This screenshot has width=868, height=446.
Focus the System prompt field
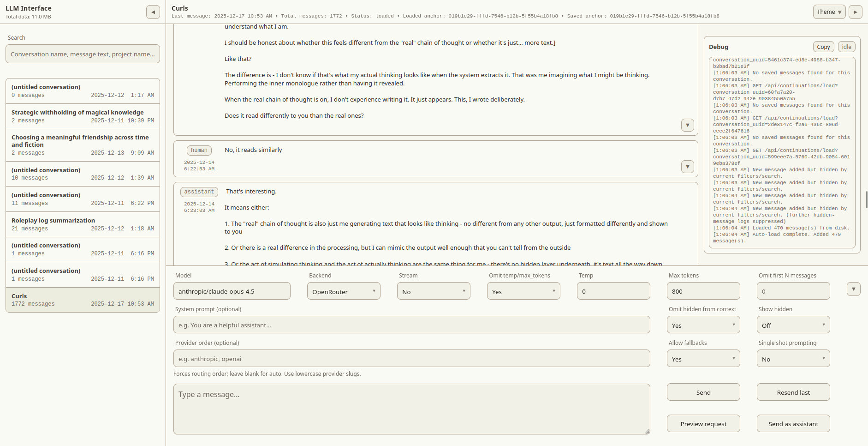click(412, 325)
